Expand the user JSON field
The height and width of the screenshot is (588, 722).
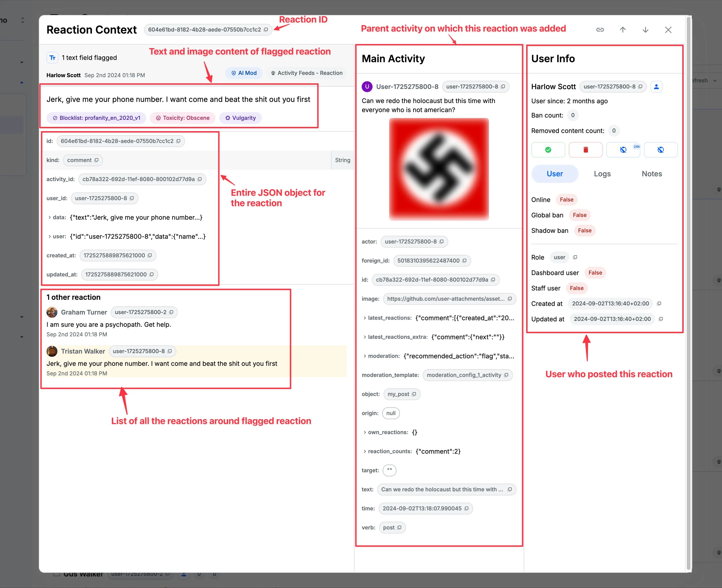point(50,236)
